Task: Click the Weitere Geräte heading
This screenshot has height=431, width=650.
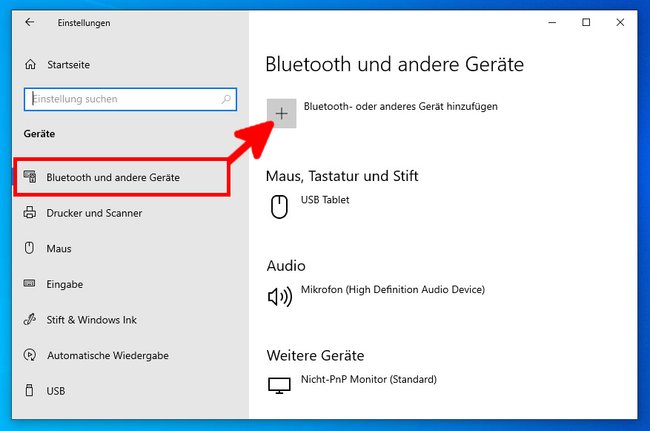Action: tap(315, 356)
